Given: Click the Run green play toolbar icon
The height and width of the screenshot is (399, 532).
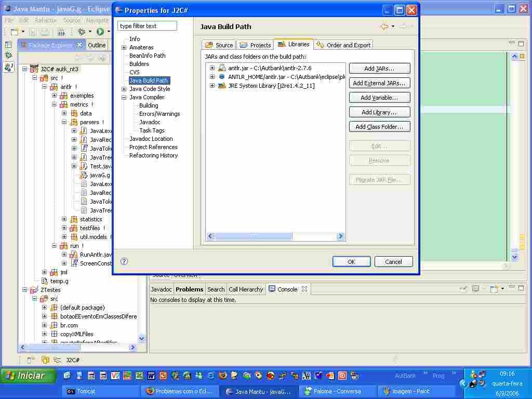Looking at the screenshot, I should click(100, 32).
